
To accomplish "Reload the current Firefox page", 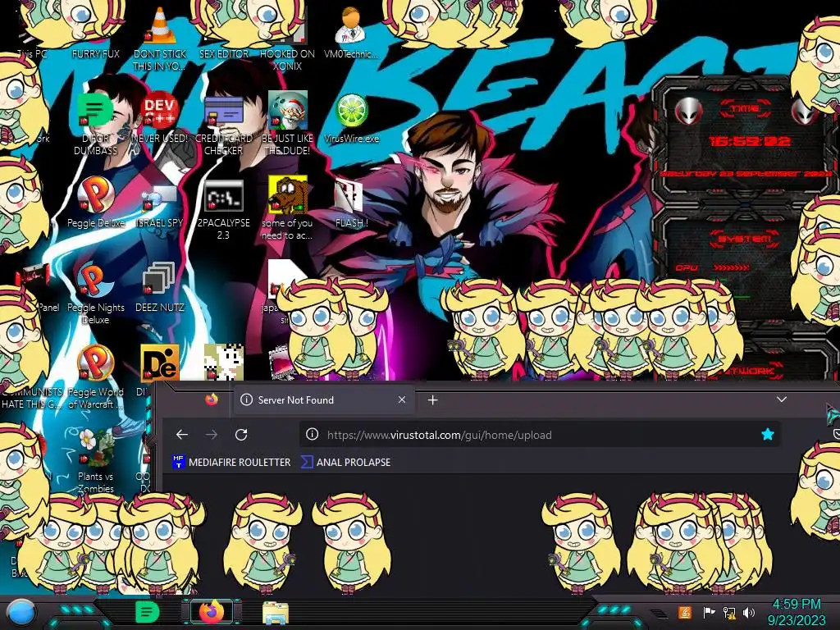I will [241, 435].
